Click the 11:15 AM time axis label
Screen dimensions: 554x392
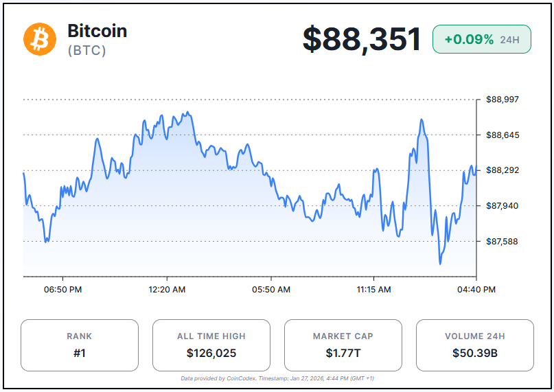tap(374, 290)
